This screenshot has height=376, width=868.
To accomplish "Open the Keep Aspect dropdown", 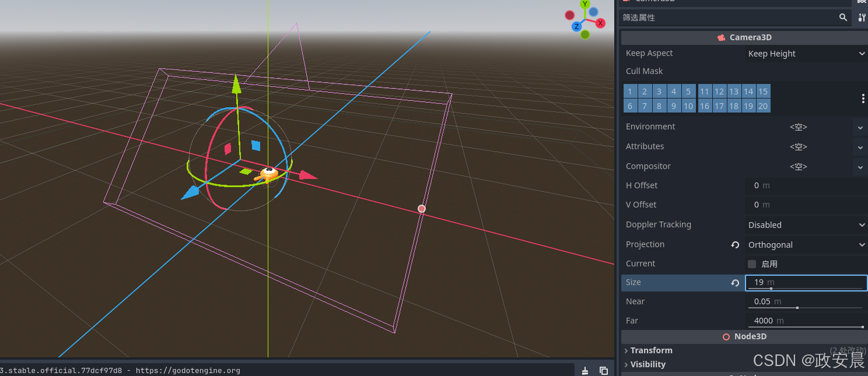I will tap(806, 54).
